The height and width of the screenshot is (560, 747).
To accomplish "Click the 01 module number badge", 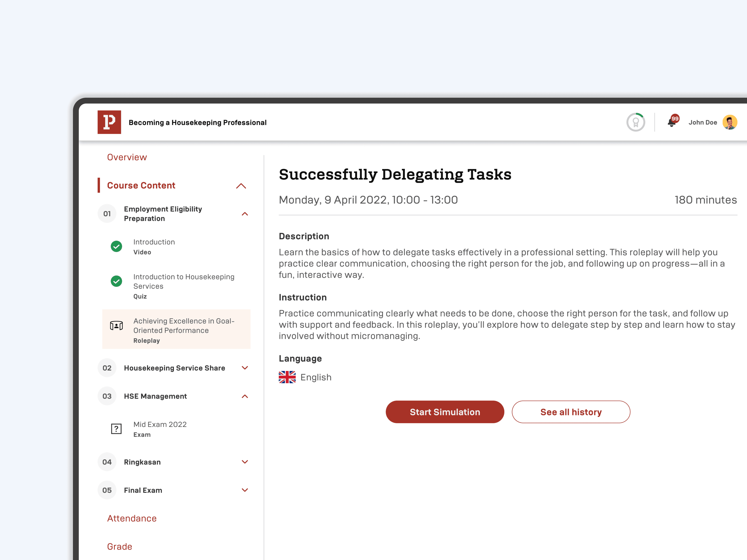I will (x=107, y=214).
